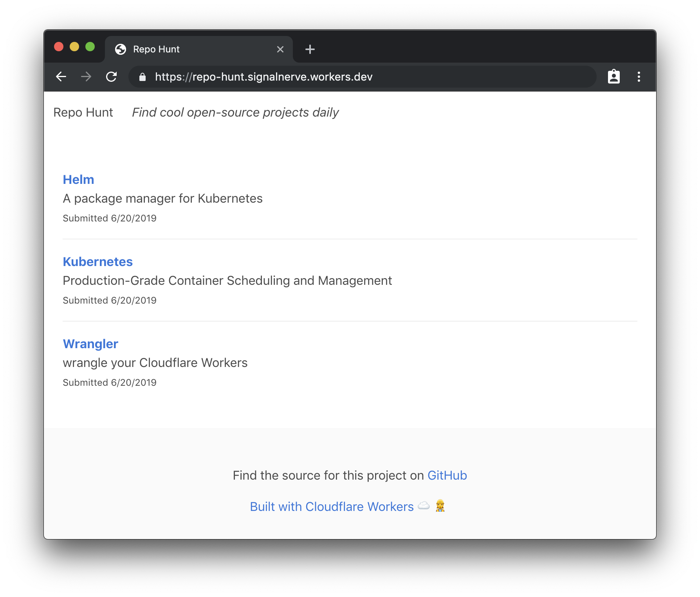This screenshot has width=700, height=597.
Task: Click the green maximize window button
Action: tap(90, 47)
